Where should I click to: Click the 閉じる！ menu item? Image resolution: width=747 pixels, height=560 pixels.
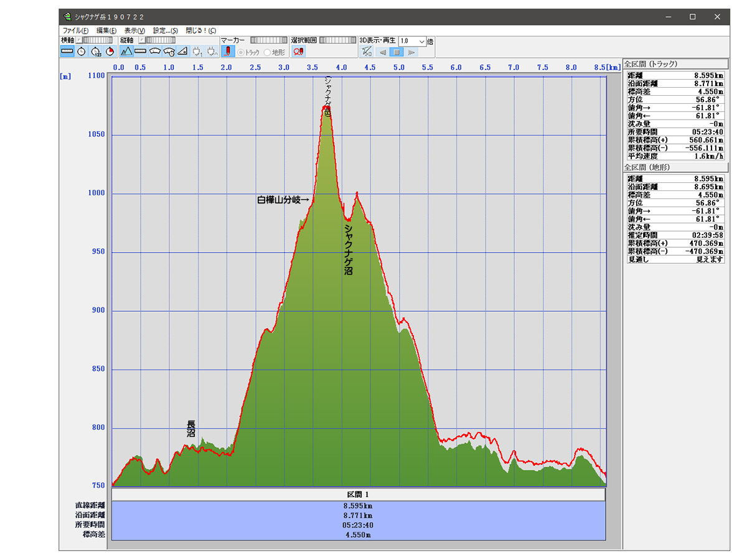(200, 30)
